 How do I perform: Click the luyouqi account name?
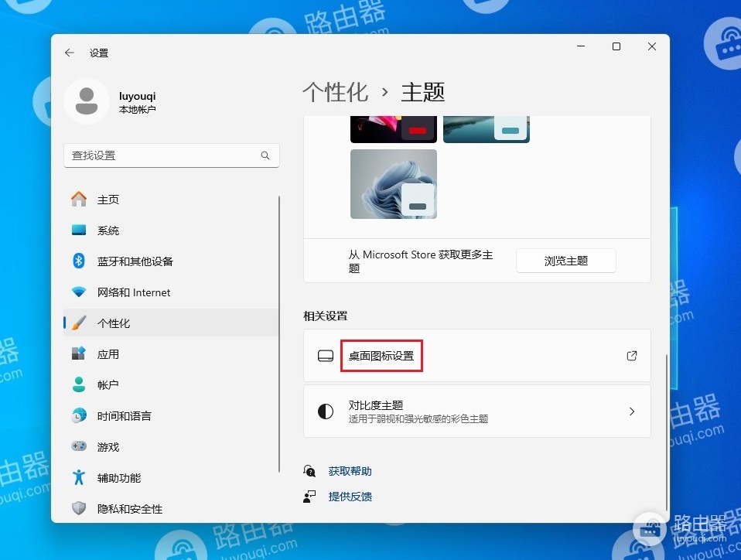[137, 96]
